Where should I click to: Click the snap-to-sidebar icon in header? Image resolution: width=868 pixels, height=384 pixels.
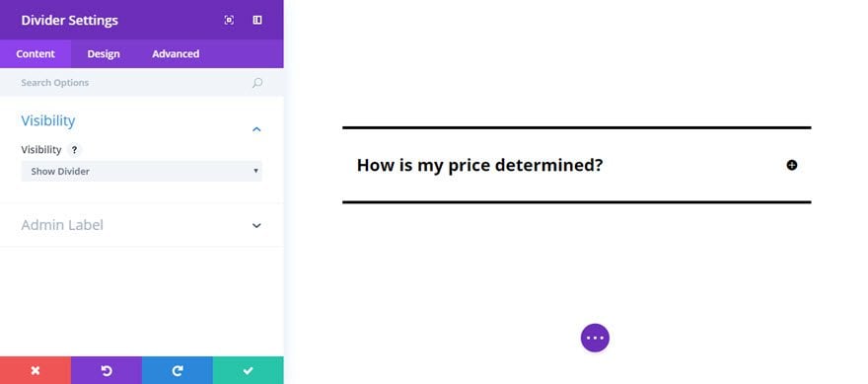(257, 20)
